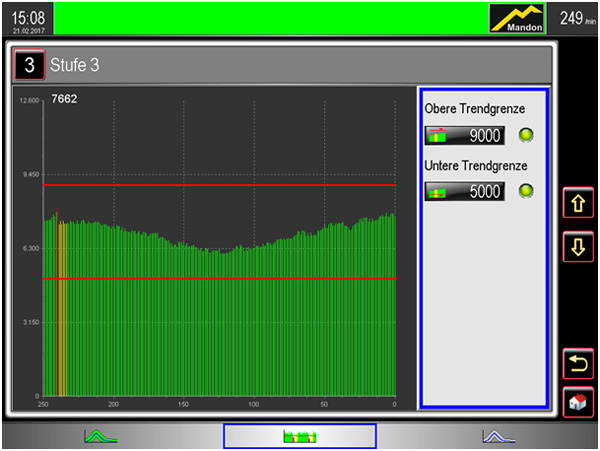
Task: Toggle the Obere Trendgrenze indicator light
Action: pos(527,136)
